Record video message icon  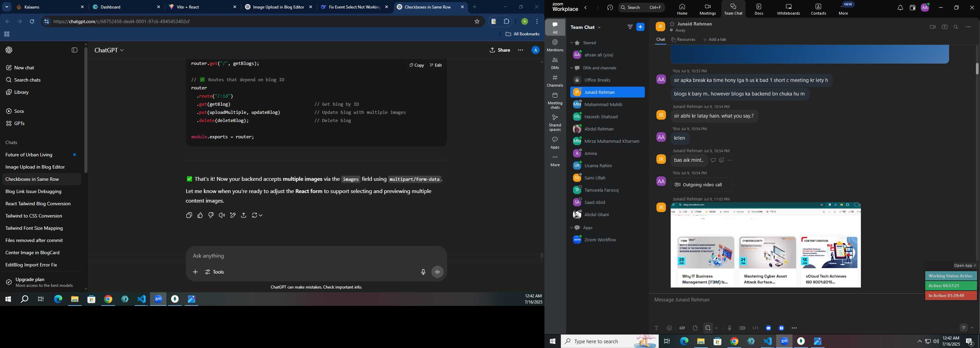point(742,328)
